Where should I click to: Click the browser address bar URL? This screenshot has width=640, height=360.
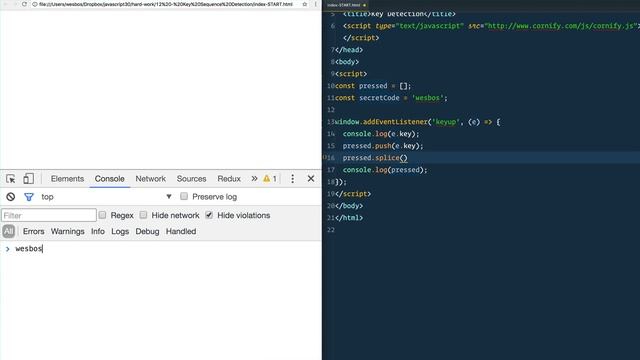(x=166, y=4)
